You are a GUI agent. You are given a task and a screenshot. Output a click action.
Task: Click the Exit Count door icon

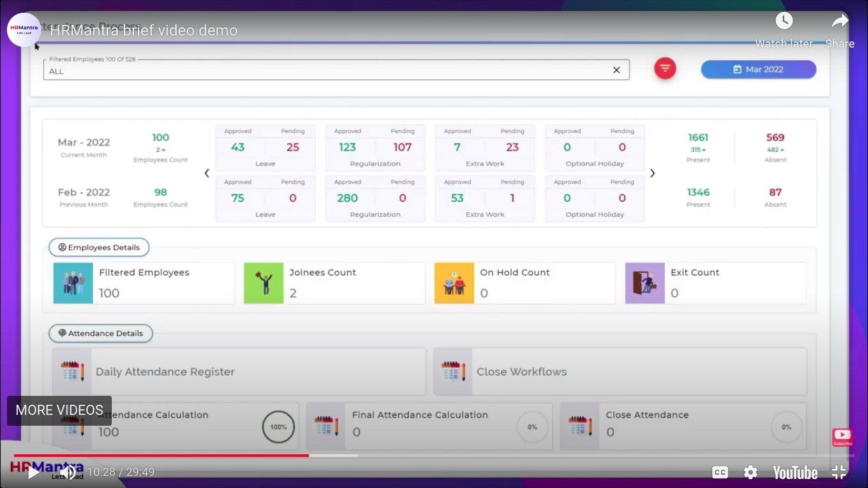pyautogui.click(x=645, y=283)
